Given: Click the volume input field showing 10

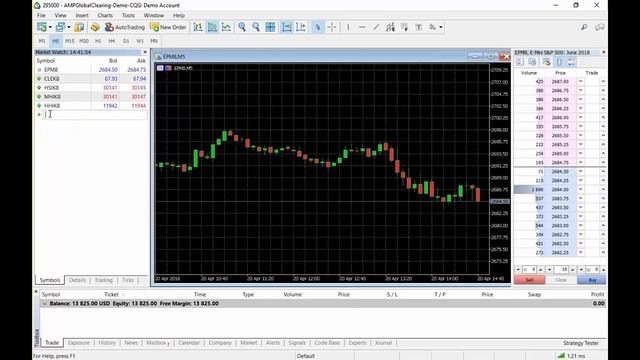Looking at the screenshot, I should pyautogui.click(x=561, y=269).
